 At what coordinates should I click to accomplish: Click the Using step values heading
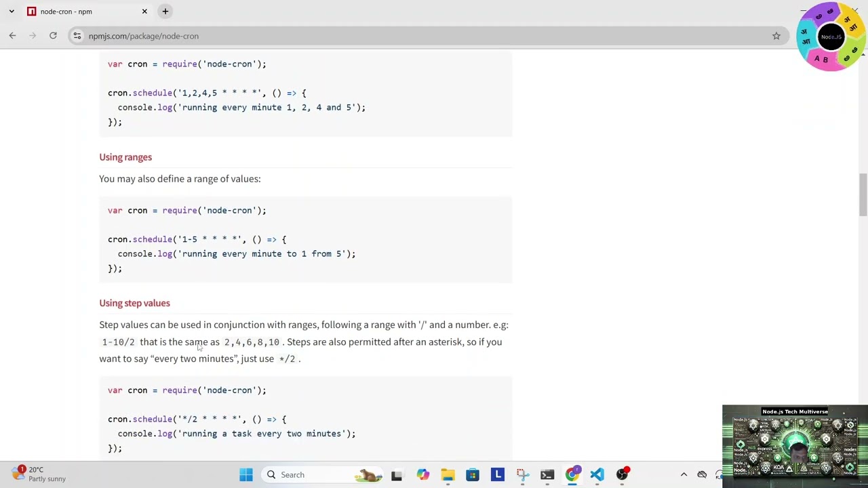(x=134, y=304)
